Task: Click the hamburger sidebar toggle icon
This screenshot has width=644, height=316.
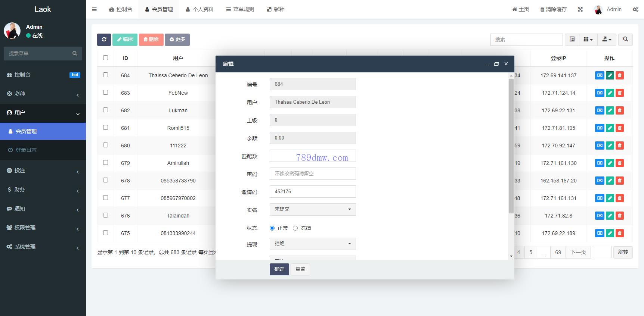Action: [x=94, y=9]
